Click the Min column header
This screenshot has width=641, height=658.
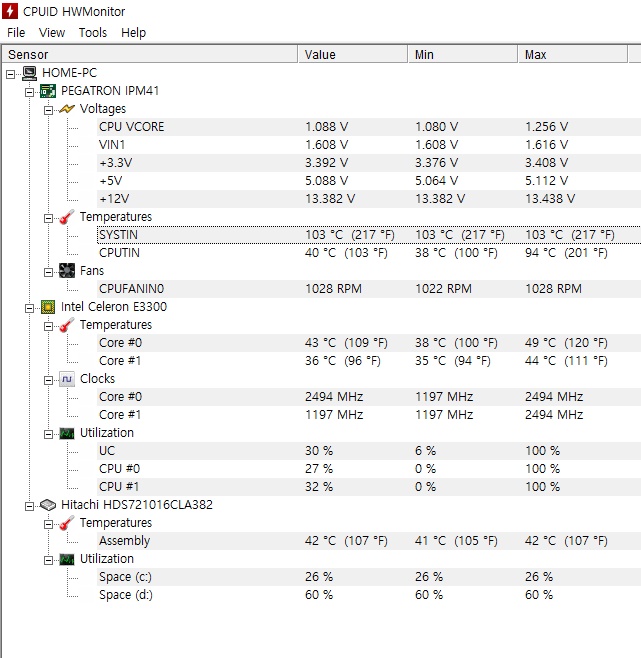[463, 55]
